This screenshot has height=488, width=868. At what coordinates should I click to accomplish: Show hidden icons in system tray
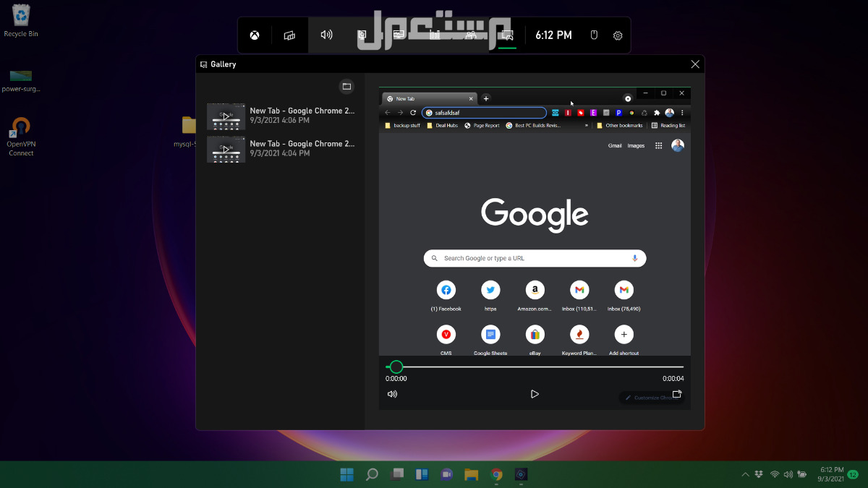click(x=745, y=474)
